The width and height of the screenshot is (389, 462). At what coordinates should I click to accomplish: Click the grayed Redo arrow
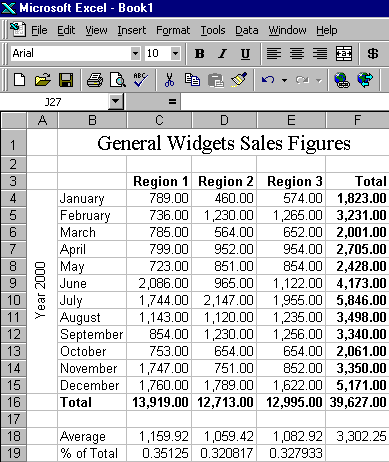pos(302,80)
